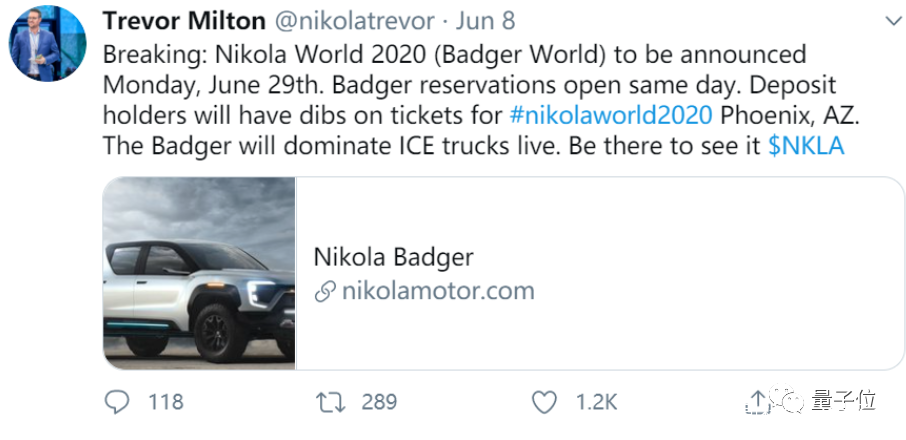Like the tweet with the heart icon
906x440 pixels.
pos(544,402)
